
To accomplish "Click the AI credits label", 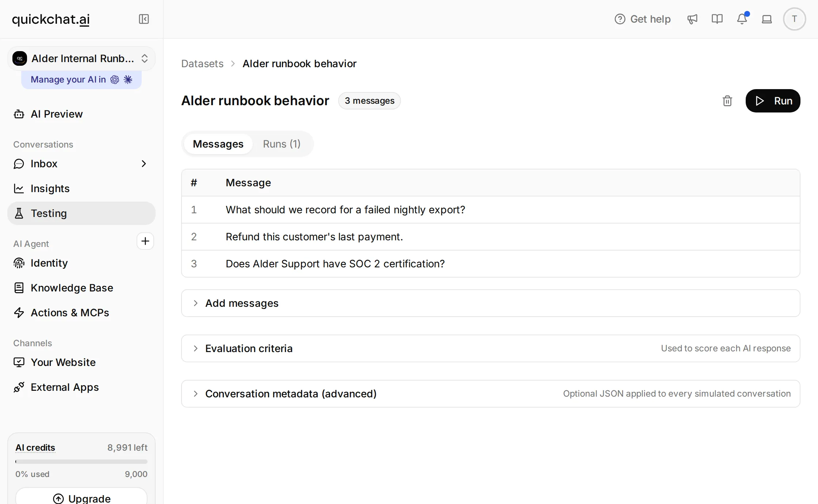I will coord(35,448).
